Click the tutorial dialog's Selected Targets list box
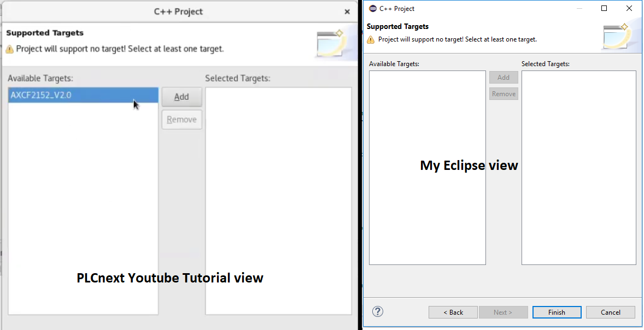644x330 pixels. click(x=278, y=201)
